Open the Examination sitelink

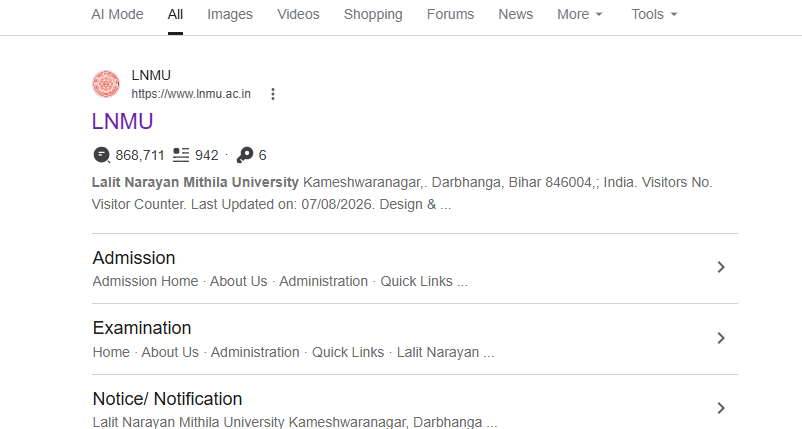click(x=142, y=328)
